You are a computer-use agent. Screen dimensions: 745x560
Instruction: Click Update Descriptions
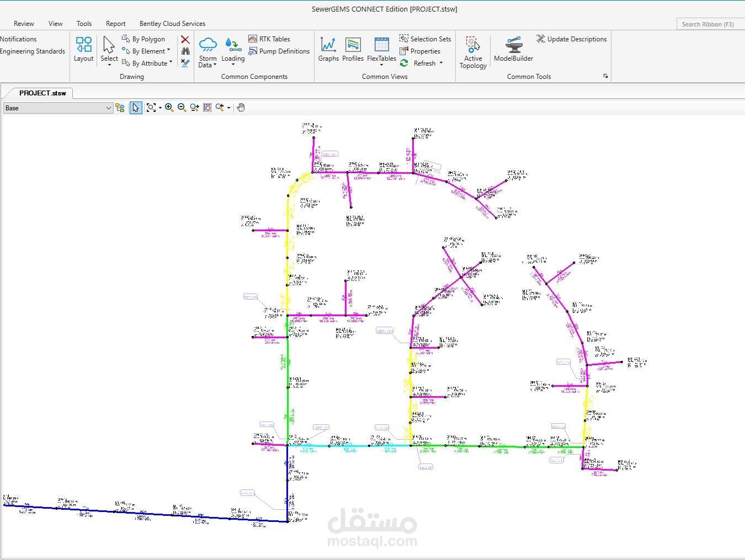point(571,39)
